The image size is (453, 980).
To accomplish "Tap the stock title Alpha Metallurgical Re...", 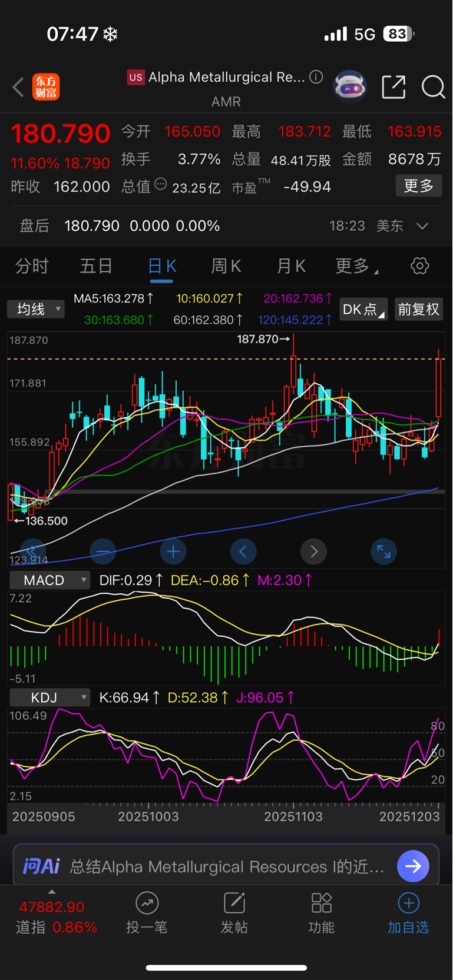I will click(x=227, y=77).
